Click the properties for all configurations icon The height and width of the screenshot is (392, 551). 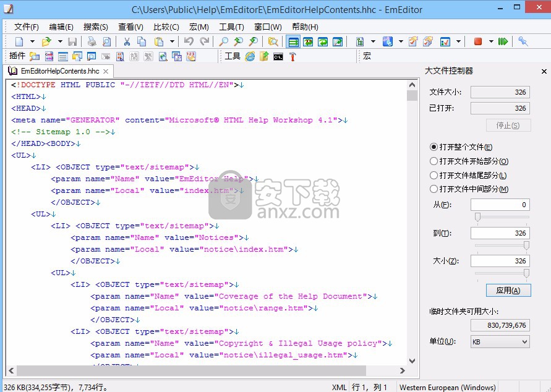428,42
